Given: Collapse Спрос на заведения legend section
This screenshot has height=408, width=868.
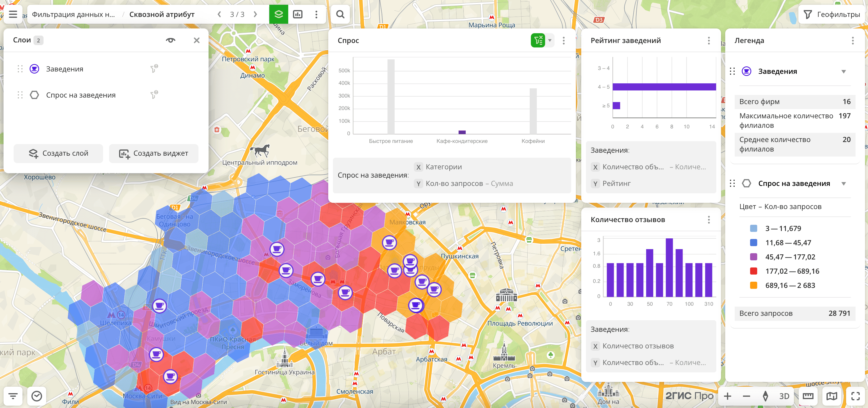Looking at the screenshot, I should tap(843, 184).
